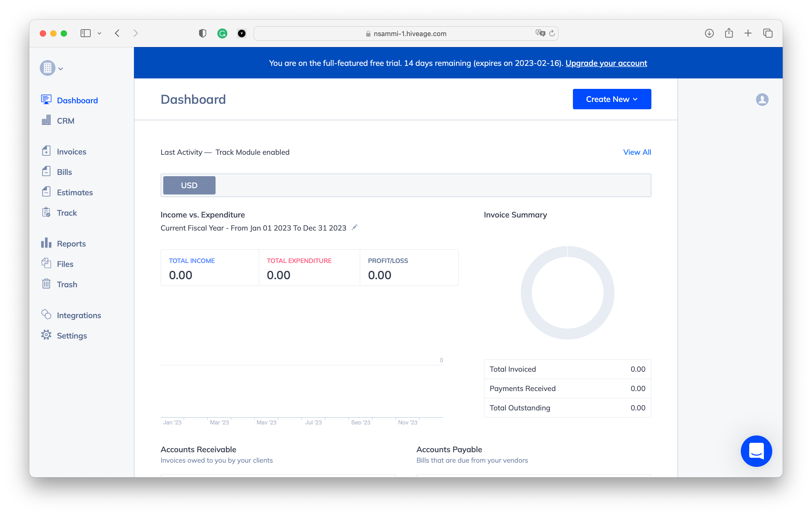Open the Files section
Viewport: 812px width, 516px height.
tap(65, 264)
